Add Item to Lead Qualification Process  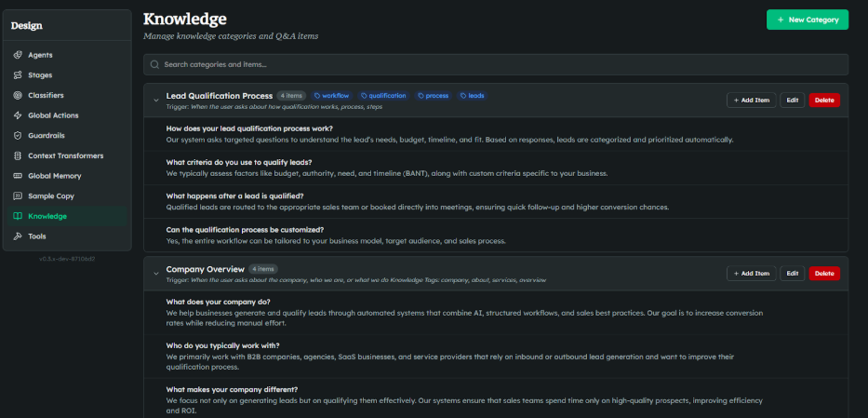click(751, 100)
